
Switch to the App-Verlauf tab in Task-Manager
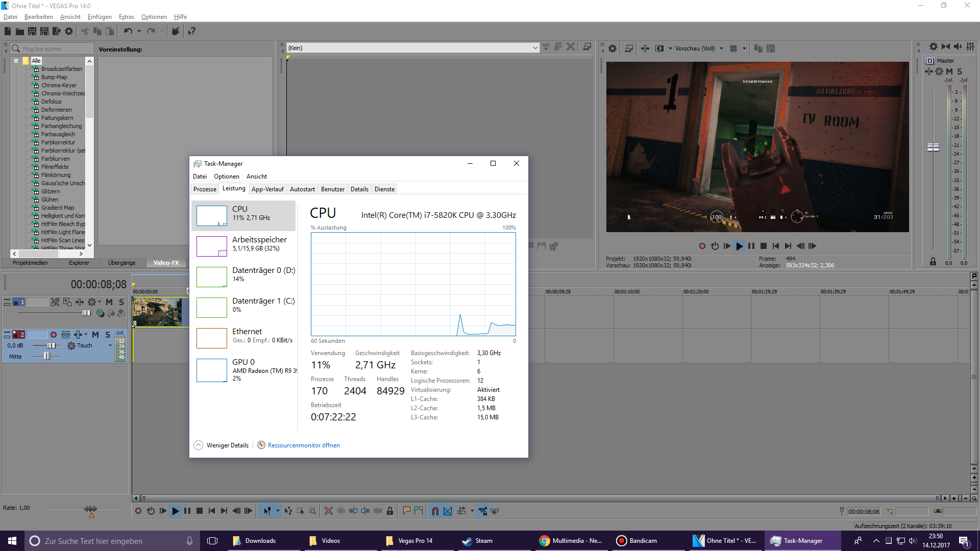(267, 189)
